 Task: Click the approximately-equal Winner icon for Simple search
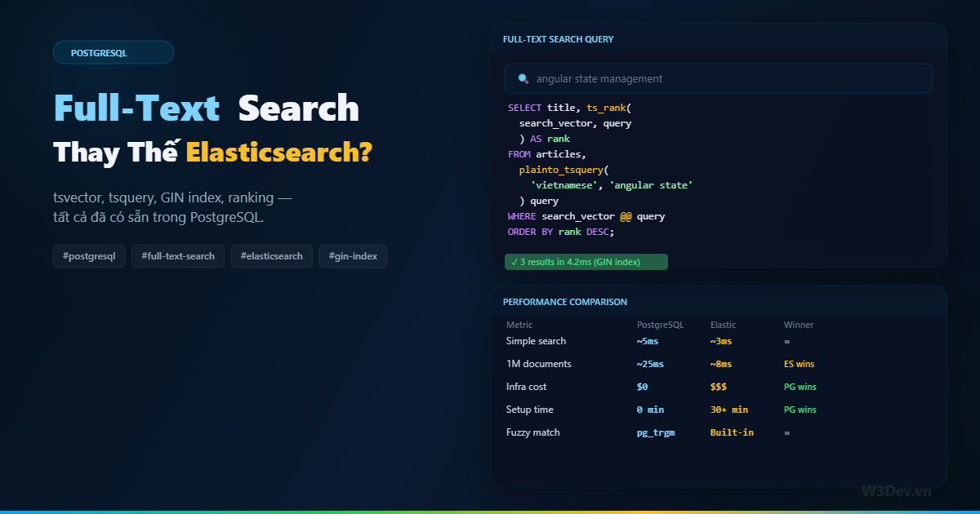(786, 341)
